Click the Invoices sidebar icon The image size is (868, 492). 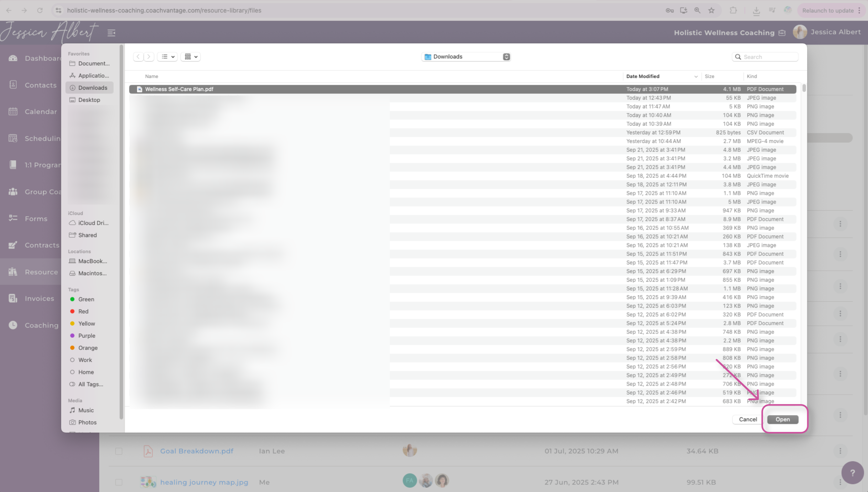(13, 298)
